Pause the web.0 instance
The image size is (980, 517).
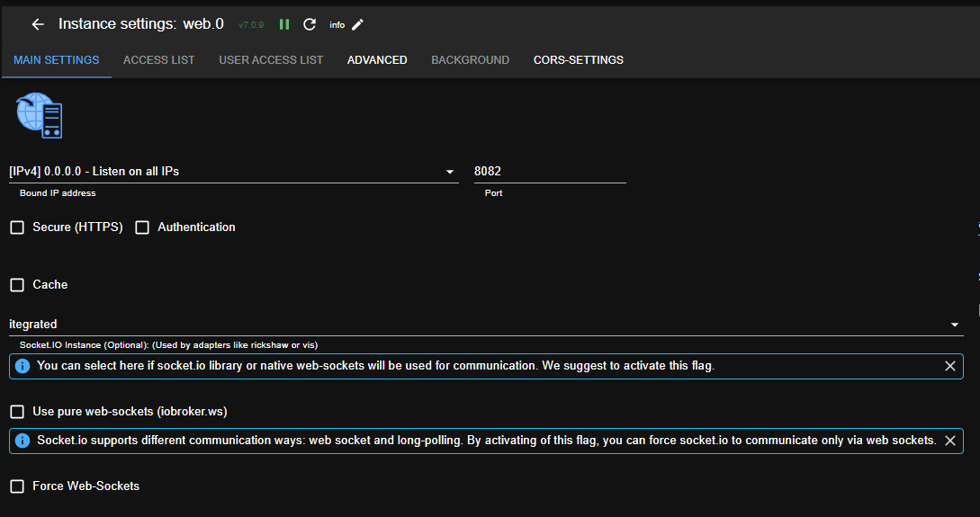[x=284, y=24]
